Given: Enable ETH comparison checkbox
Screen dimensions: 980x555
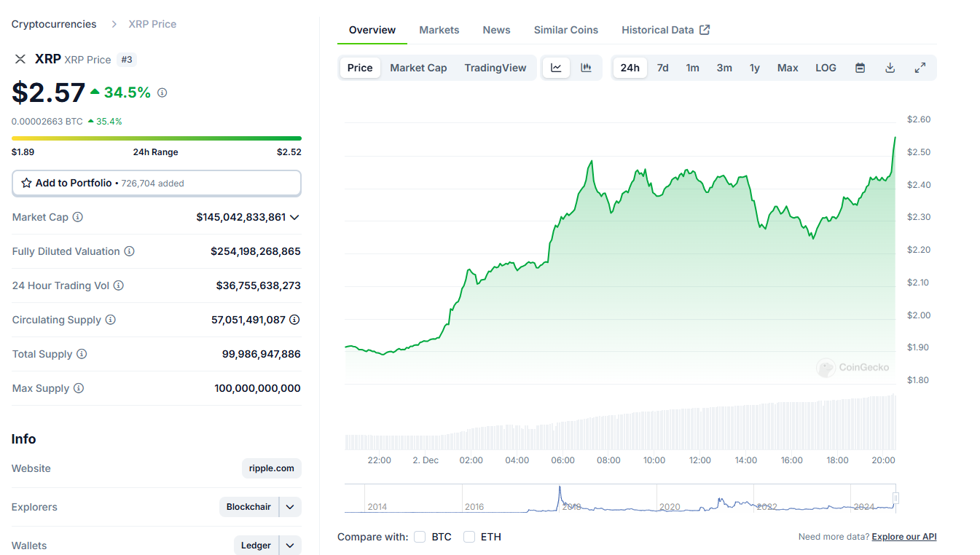Looking at the screenshot, I should (x=469, y=537).
